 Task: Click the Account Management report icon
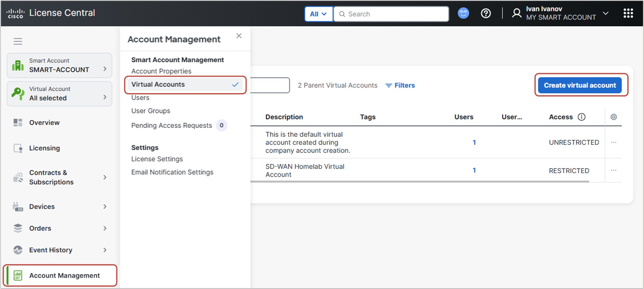pyautogui.click(x=18, y=275)
